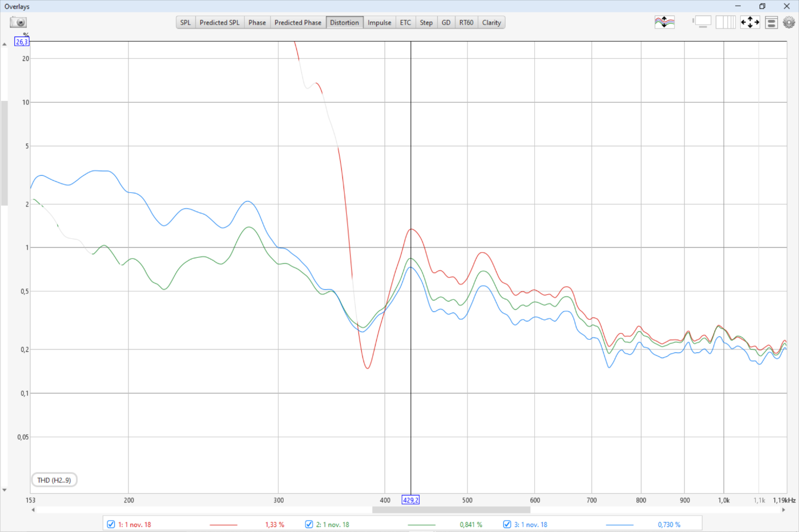
Task: Toggle blue trace 3 checkbox
Action: 507,524
